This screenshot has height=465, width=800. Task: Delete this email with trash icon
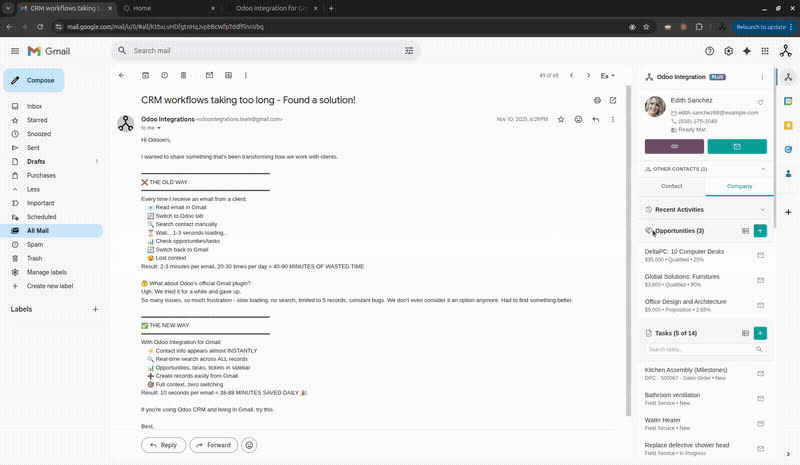coord(183,75)
